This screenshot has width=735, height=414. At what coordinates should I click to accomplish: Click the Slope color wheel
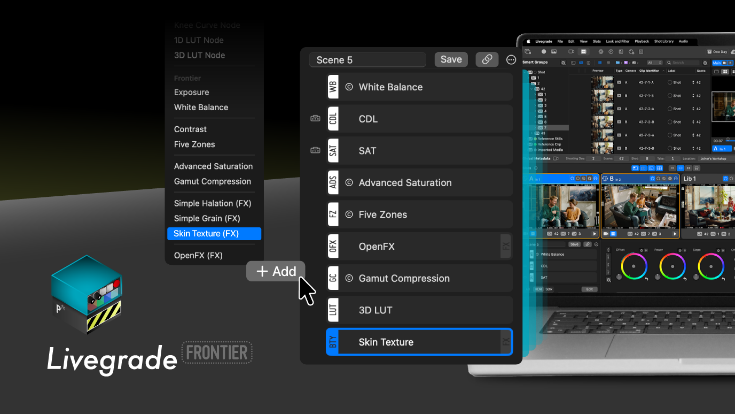(x=711, y=266)
